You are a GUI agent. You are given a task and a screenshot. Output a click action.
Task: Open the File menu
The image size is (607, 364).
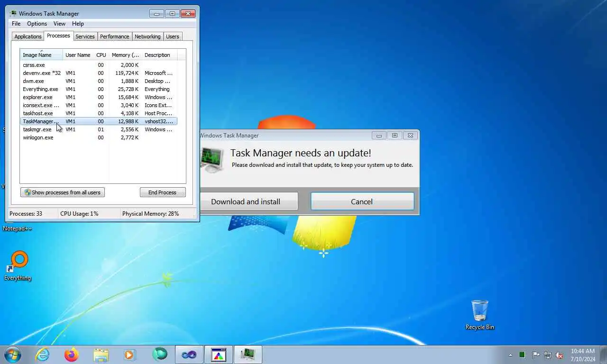(16, 24)
